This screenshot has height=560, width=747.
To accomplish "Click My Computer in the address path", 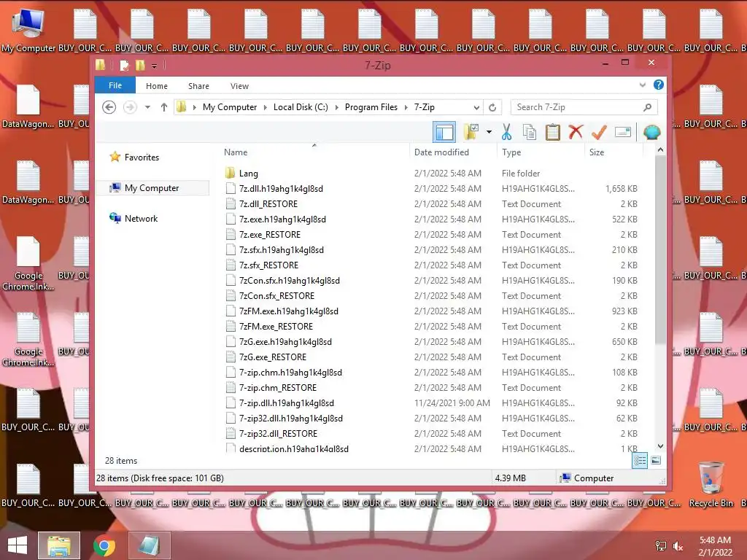I will tap(230, 107).
